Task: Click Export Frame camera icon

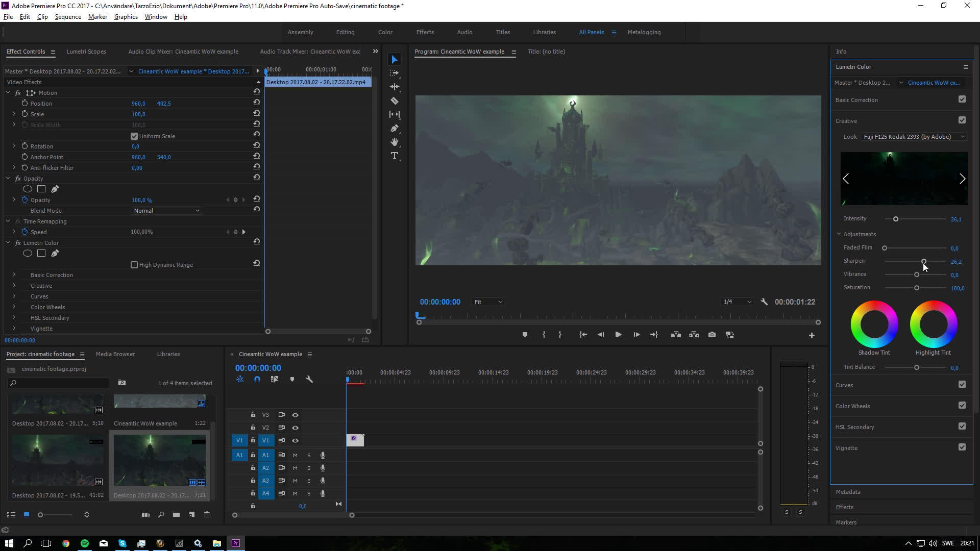Action: click(712, 335)
